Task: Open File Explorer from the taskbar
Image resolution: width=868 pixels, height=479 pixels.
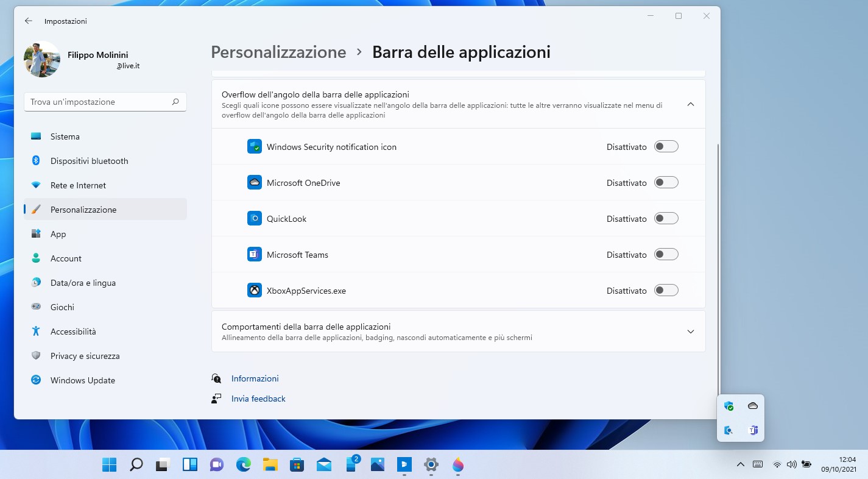Action: click(270, 465)
